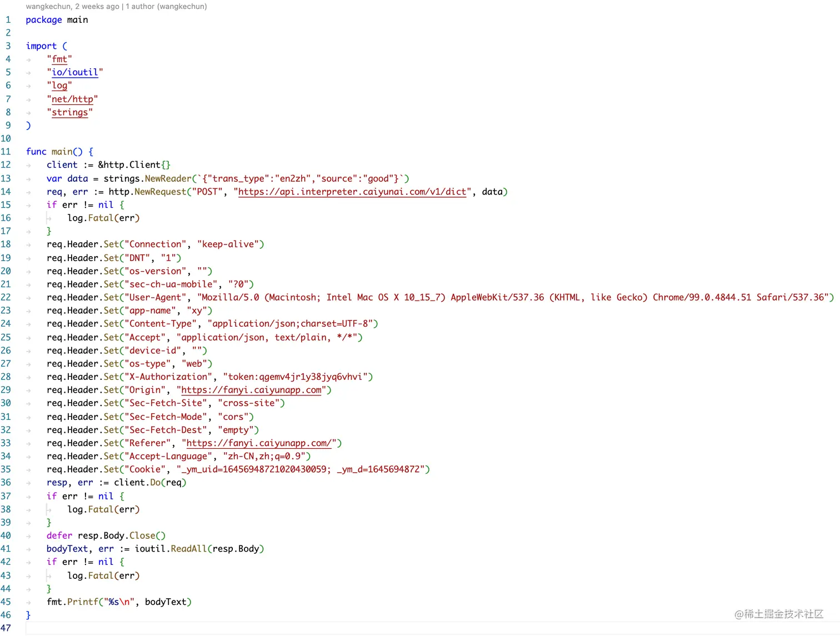Viewport: 840px width, 636px height.
Task: Click 'log.Fatal(err)' on line 43
Action: point(103,575)
